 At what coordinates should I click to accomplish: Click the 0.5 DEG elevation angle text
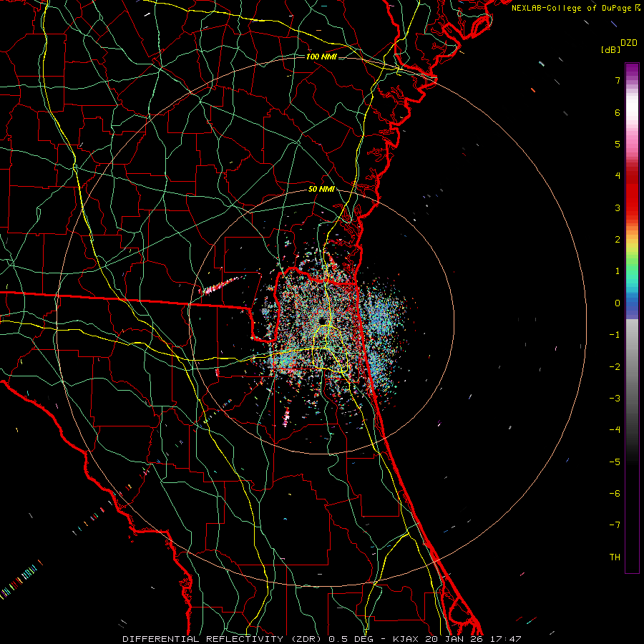coord(349,639)
